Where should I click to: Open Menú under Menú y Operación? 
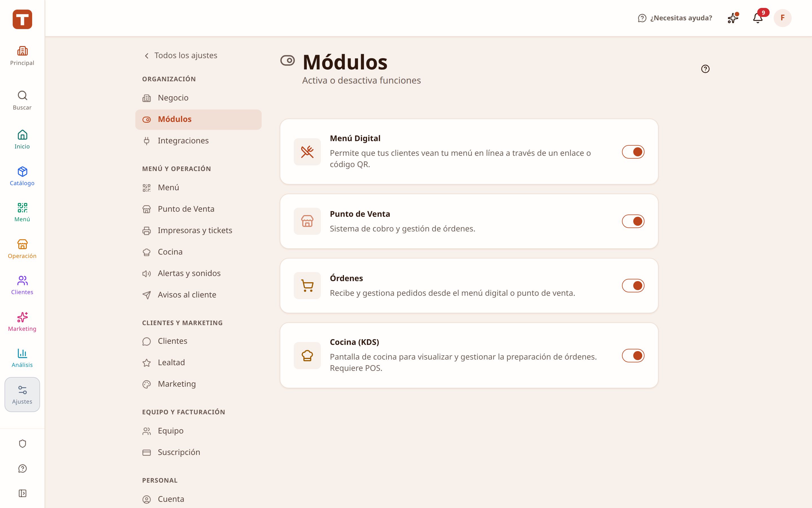(x=198, y=187)
